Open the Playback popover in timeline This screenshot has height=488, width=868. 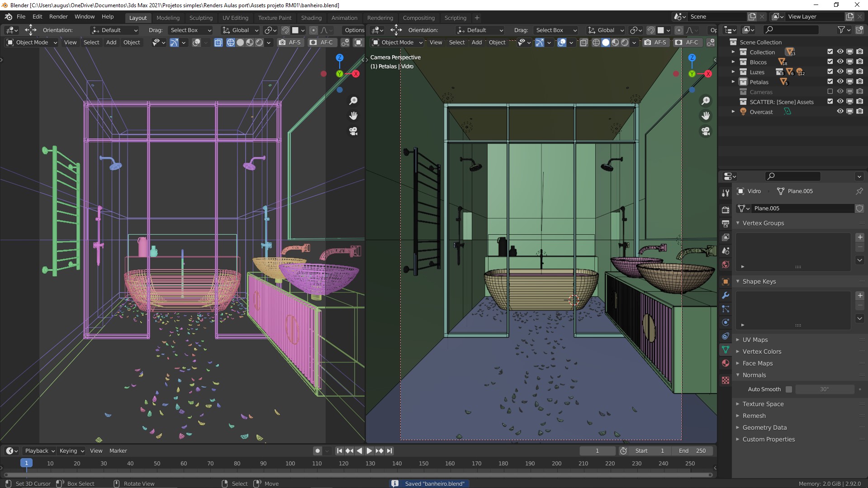click(x=40, y=450)
